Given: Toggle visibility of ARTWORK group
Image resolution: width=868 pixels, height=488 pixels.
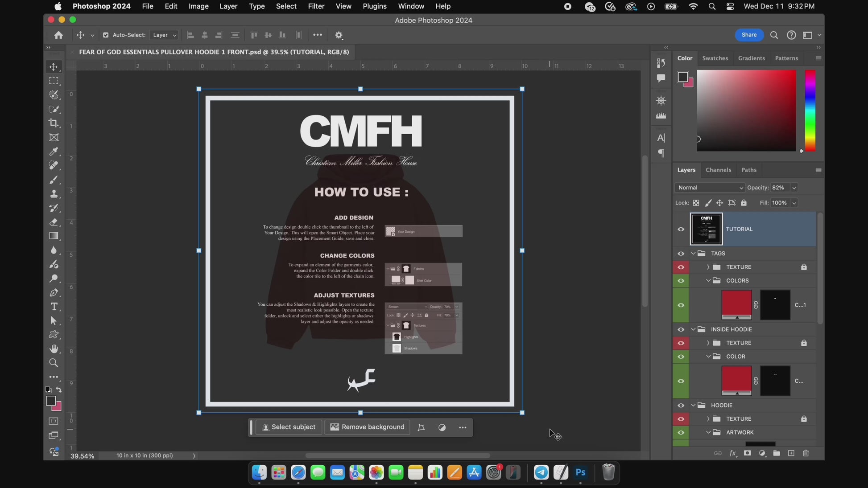Looking at the screenshot, I should [x=681, y=433].
